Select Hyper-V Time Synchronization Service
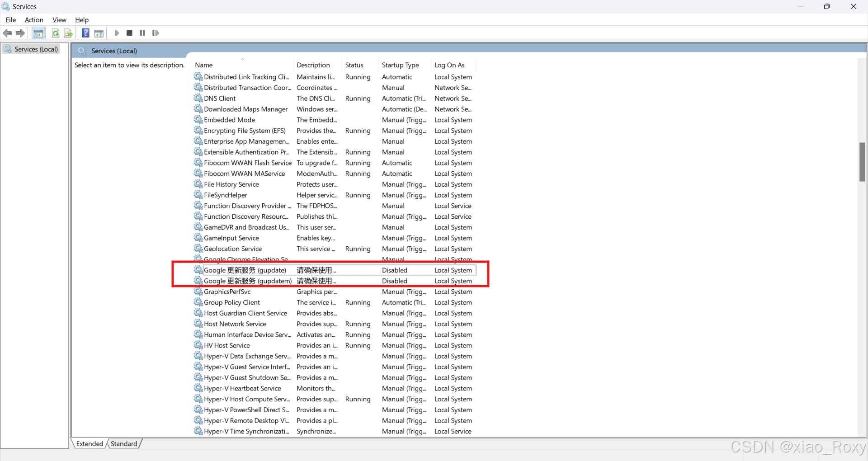 [335, 431]
